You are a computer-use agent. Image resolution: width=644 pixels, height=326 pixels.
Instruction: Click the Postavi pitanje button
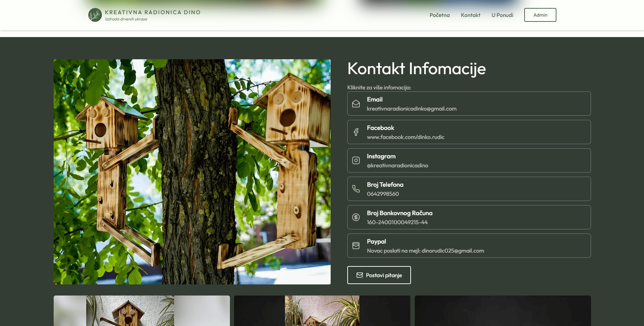point(379,275)
